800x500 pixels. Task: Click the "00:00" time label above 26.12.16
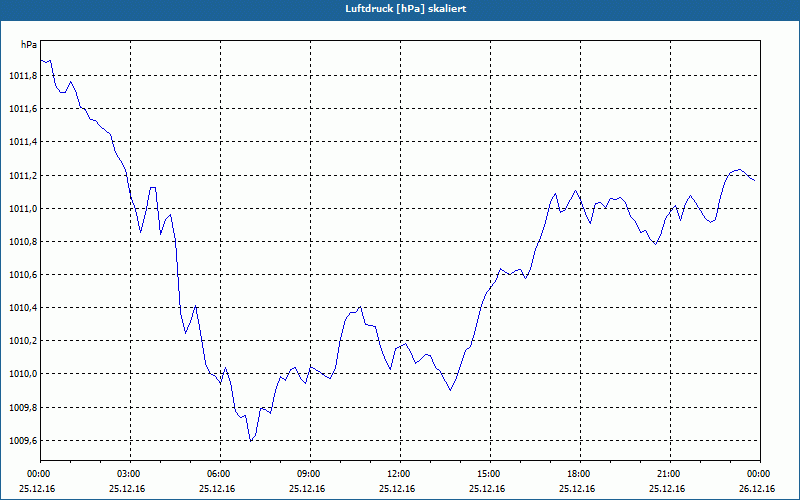[757, 474]
